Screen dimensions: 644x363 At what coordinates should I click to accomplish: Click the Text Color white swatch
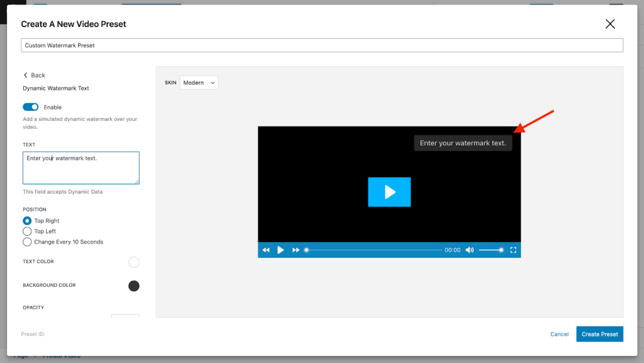pos(133,262)
